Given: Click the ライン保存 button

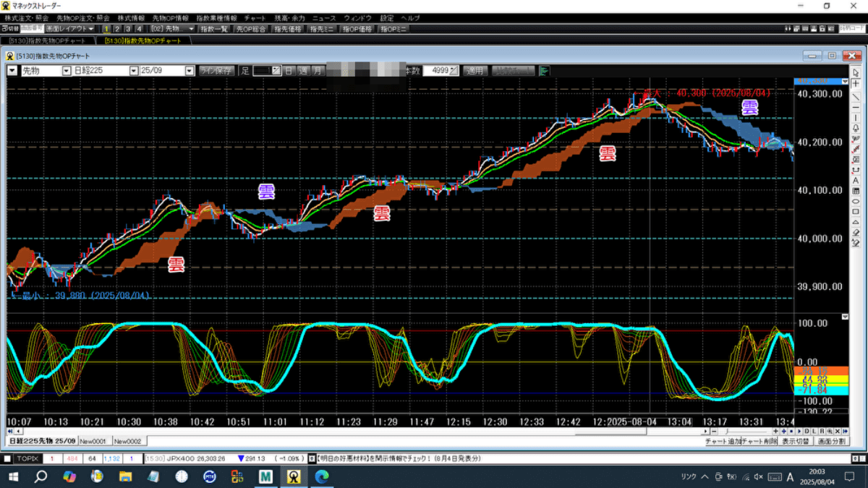Looking at the screenshot, I should [x=216, y=71].
